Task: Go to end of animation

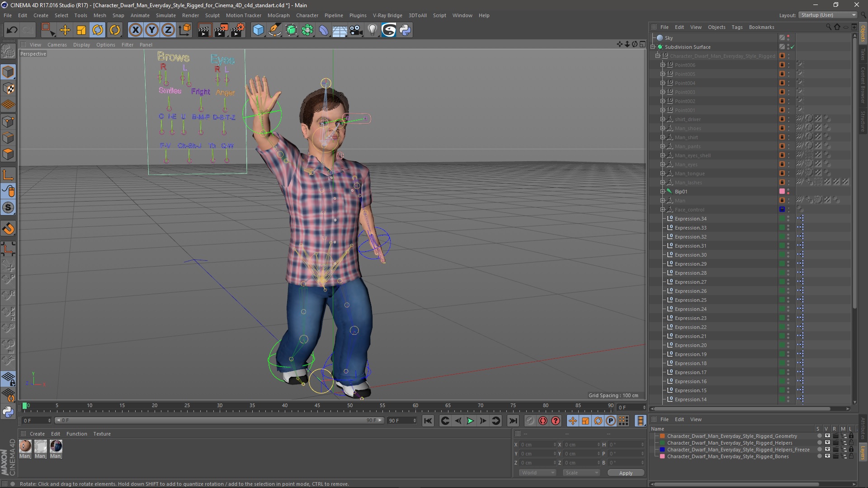Action: (x=513, y=421)
